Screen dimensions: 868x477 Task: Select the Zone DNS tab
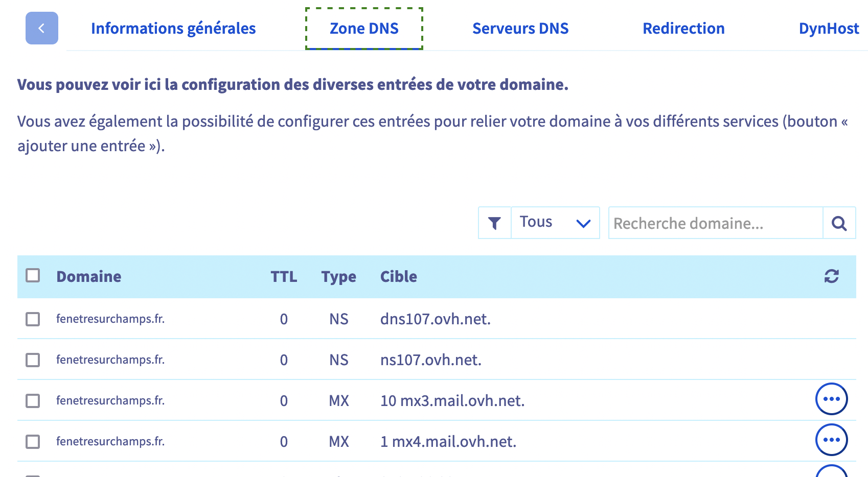click(364, 29)
